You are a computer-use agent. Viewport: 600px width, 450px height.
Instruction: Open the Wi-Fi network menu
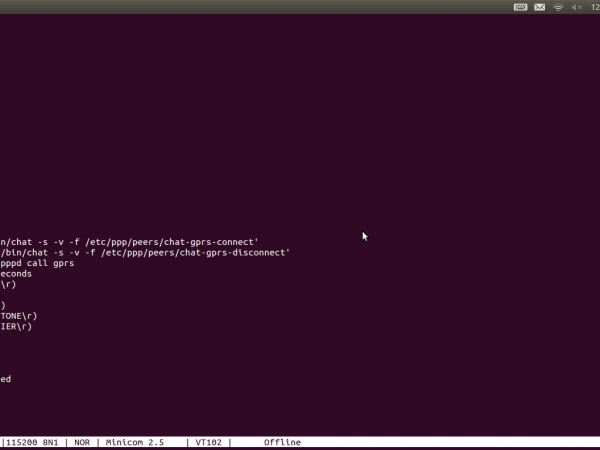click(558, 7)
